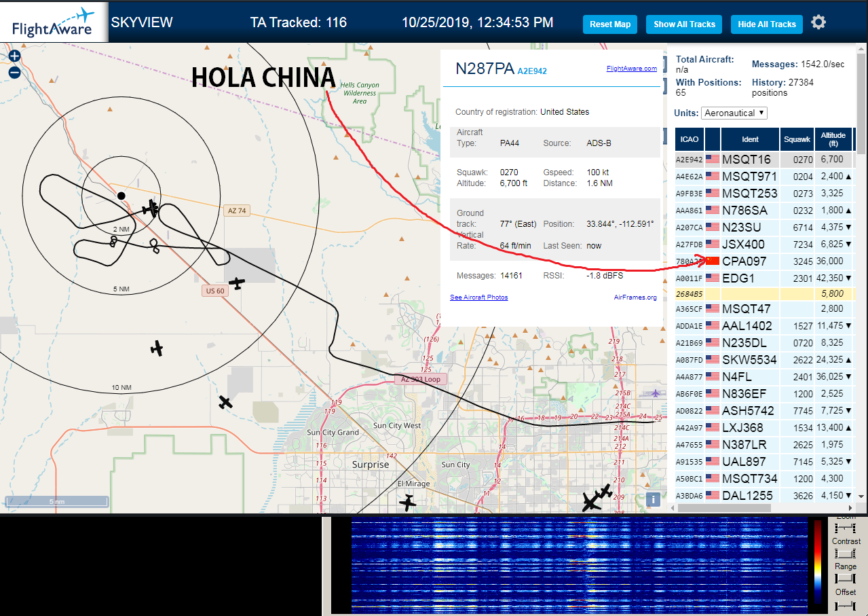The height and width of the screenshot is (616, 868).
Task: Click the US flag beside MSQT16
Action: click(x=713, y=160)
